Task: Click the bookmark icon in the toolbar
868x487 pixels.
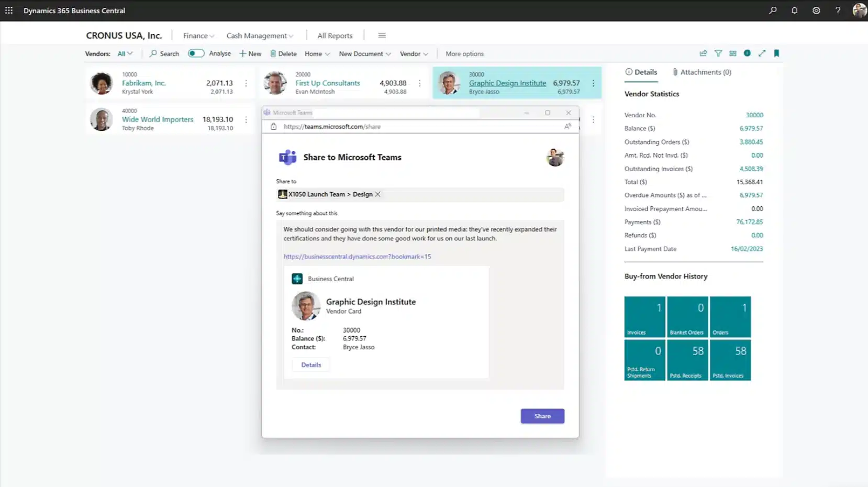Action: tap(776, 53)
